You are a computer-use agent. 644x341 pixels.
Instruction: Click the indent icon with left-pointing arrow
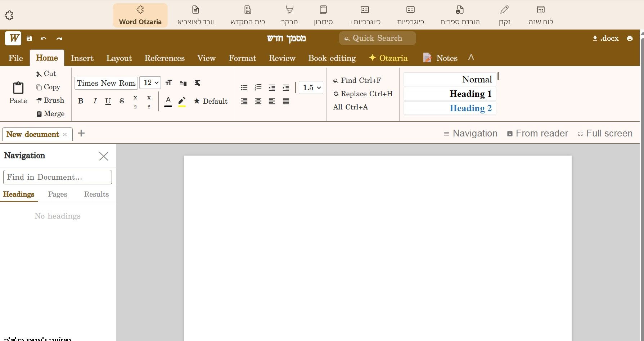tap(272, 88)
